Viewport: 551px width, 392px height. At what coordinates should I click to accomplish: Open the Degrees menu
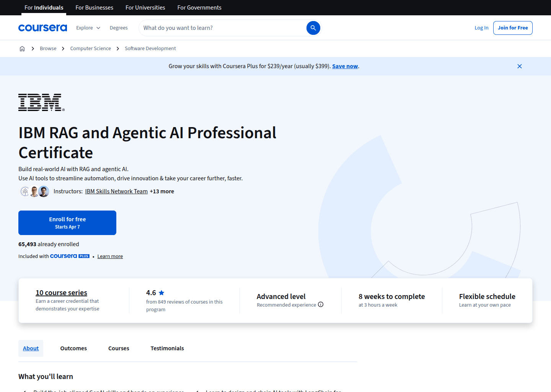pyautogui.click(x=119, y=28)
